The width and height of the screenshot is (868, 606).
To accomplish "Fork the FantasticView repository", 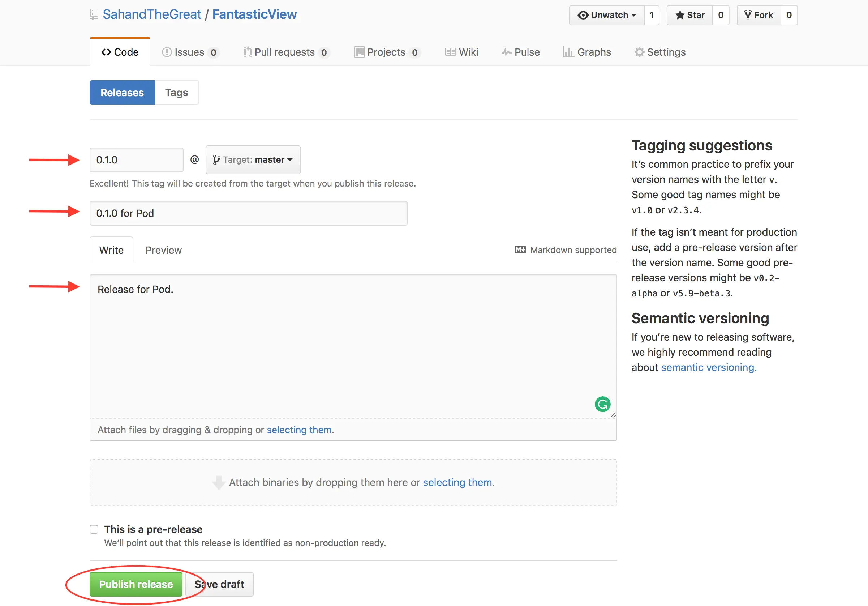I will tap(759, 15).
